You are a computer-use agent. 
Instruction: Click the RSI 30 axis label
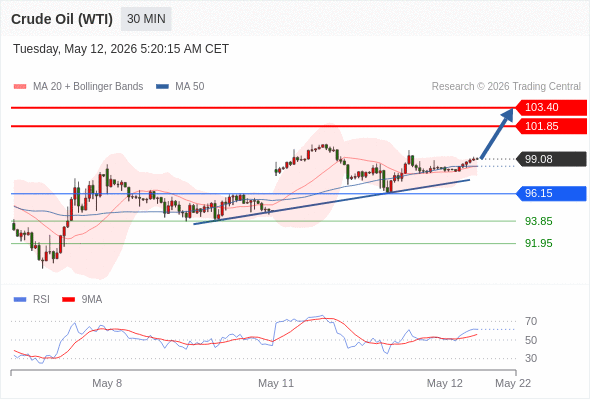[531, 358]
